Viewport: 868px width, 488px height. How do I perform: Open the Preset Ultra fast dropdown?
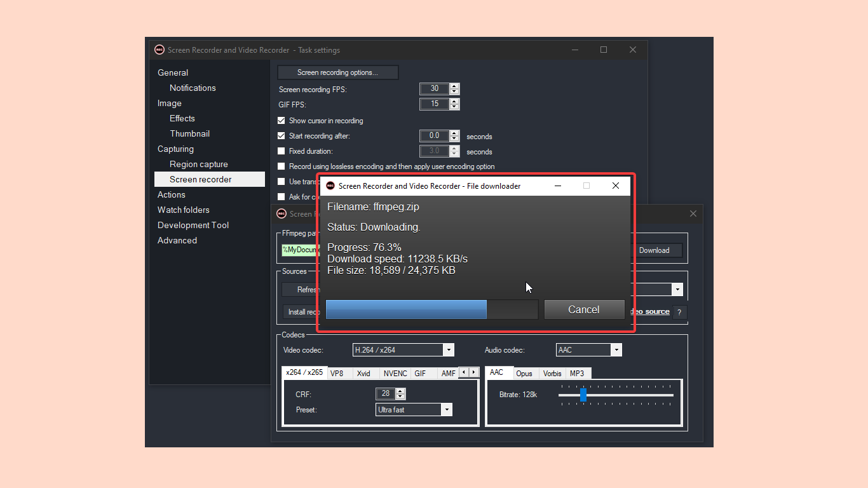[x=447, y=410]
